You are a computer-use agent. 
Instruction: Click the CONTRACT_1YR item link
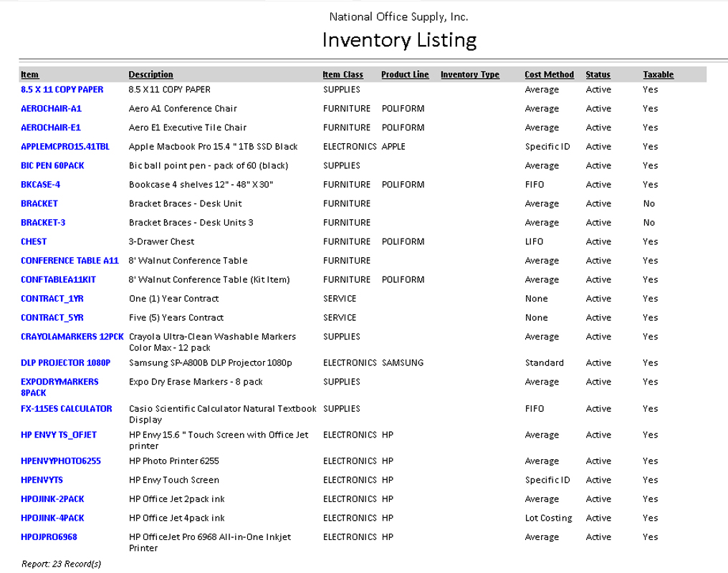(52, 299)
